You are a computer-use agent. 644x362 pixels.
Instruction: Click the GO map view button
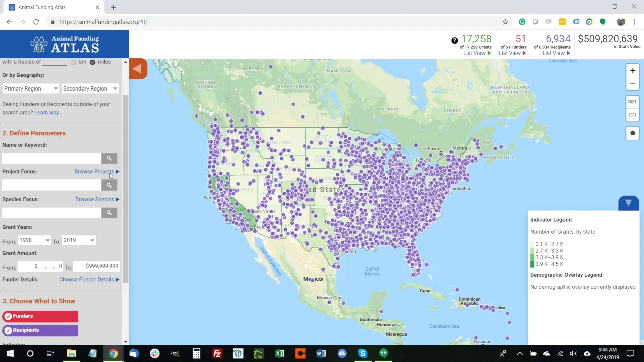coord(632,115)
